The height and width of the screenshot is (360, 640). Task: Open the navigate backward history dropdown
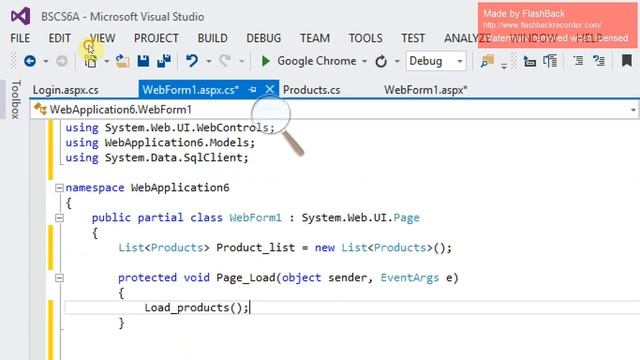(46, 62)
